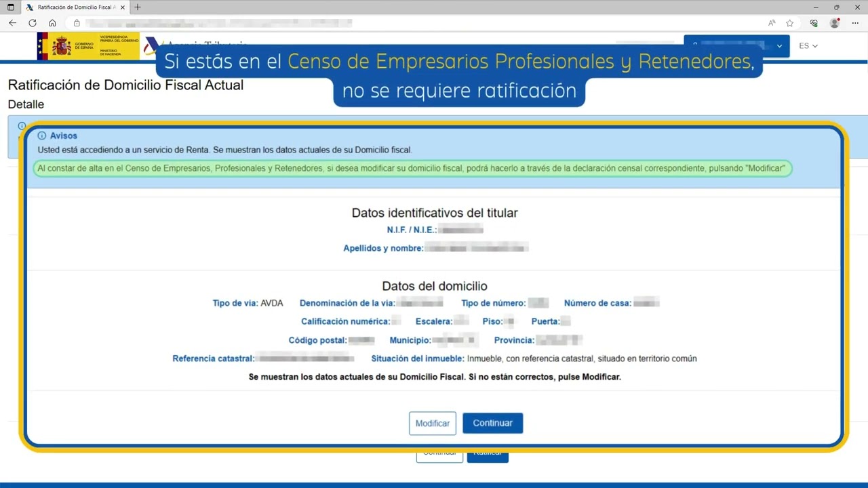This screenshot has width=868, height=488.
Task: Refresh the current page
Action: [x=32, y=22]
